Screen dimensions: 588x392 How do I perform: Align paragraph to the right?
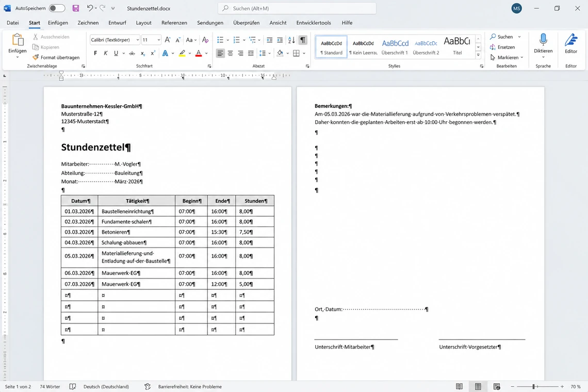[x=240, y=53]
